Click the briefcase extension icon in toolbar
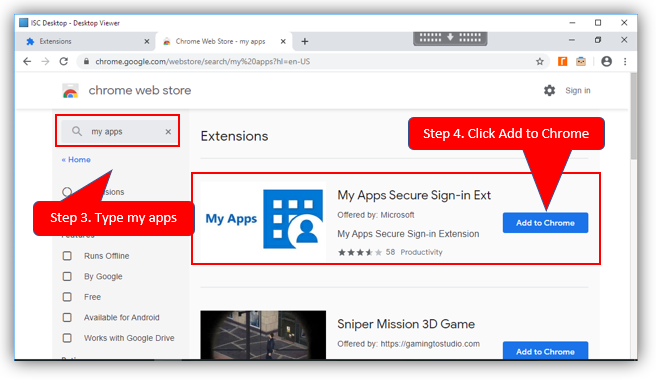Image resolution: width=656 pixels, height=380 pixels. pyautogui.click(x=581, y=62)
